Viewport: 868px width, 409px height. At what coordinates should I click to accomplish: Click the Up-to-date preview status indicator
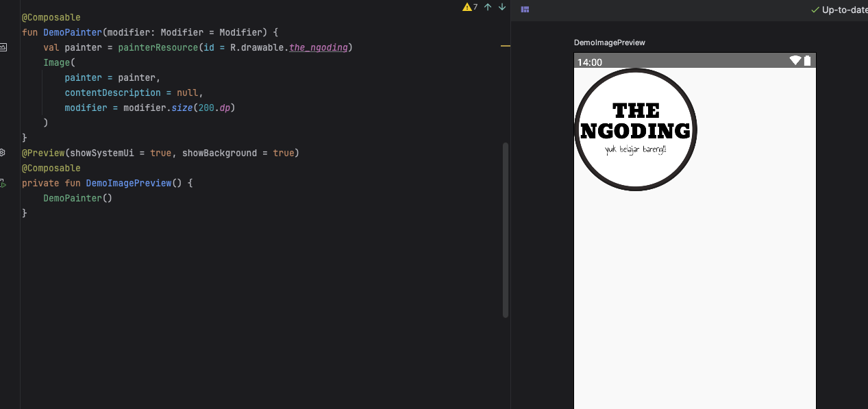tap(839, 10)
